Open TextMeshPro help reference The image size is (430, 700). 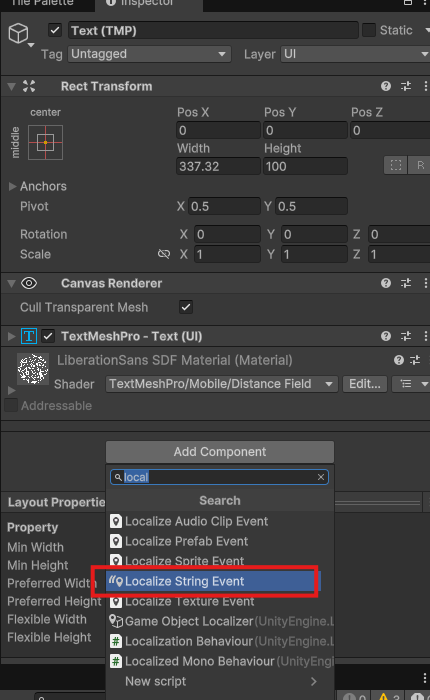[x=386, y=336]
